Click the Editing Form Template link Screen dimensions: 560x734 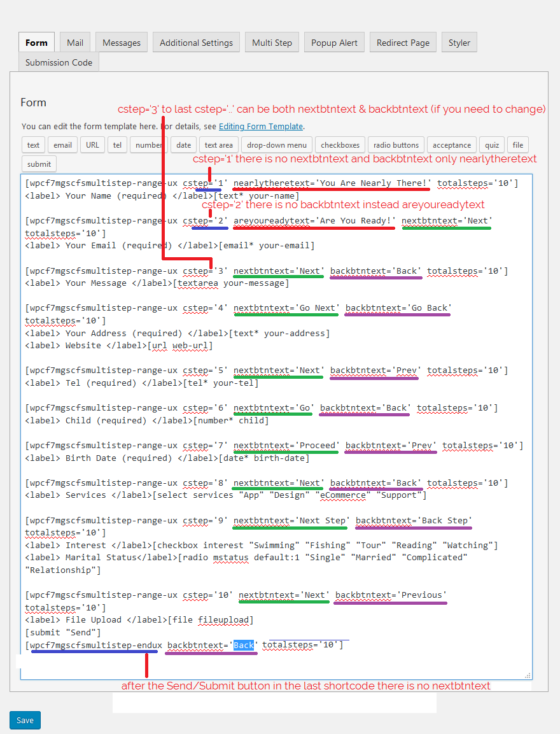260,126
